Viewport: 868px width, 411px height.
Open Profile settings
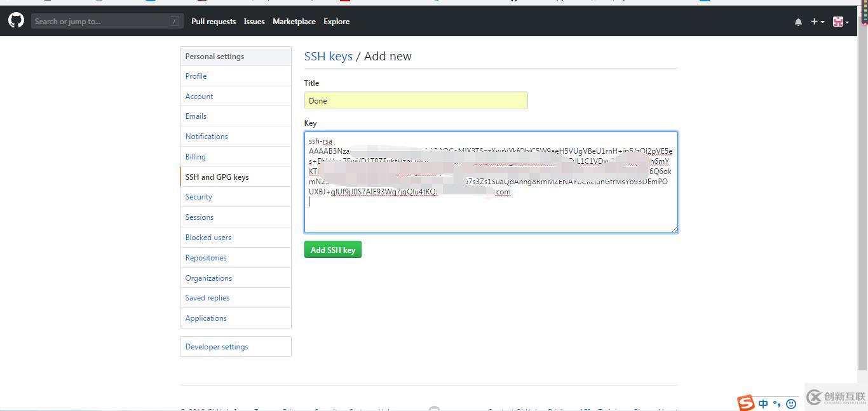click(236, 76)
